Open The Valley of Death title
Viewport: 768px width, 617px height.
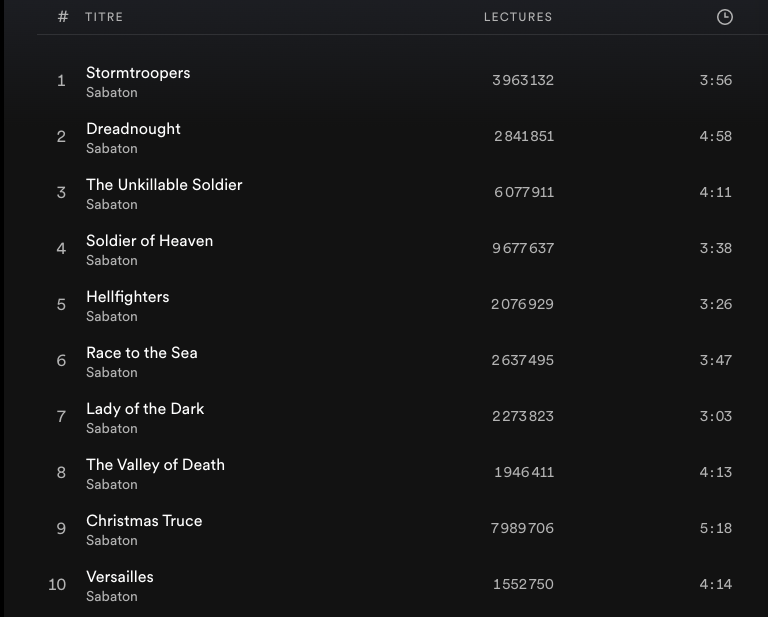tap(155, 465)
